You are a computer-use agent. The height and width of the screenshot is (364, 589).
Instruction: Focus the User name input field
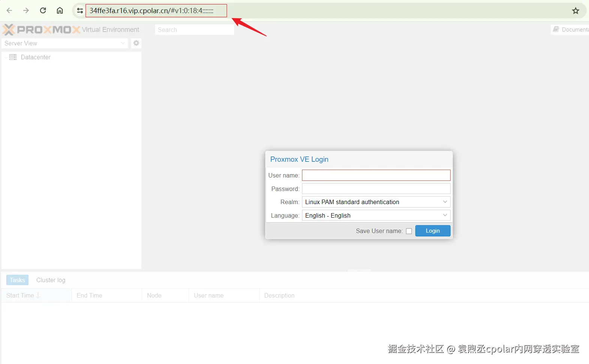(x=376, y=175)
